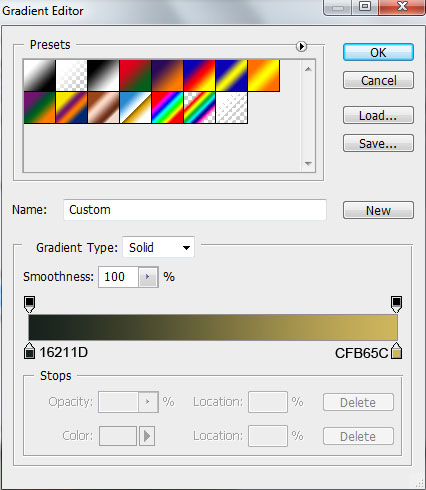Image resolution: width=426 pixels, height=490 pixels.
Task: Choose the rainbow spectrum gradient preset
Action: [x=167, y=107]
